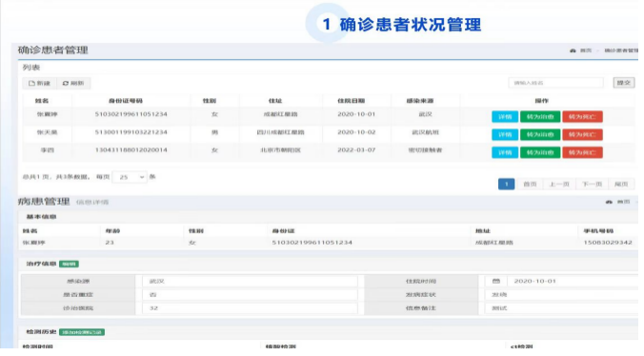The image size is (644, 356).
Task: Click the 提交 submit button beside search box
Action: (624, 83)
